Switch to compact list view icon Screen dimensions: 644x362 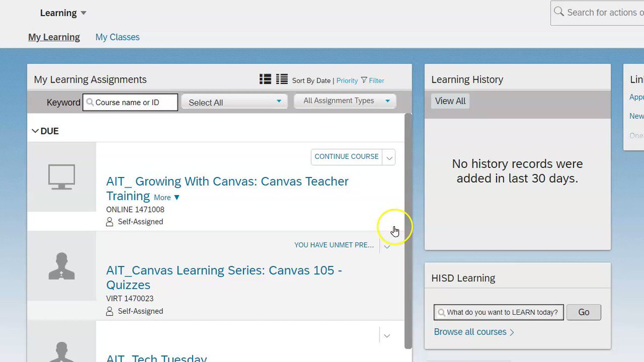tap(282, 79)
